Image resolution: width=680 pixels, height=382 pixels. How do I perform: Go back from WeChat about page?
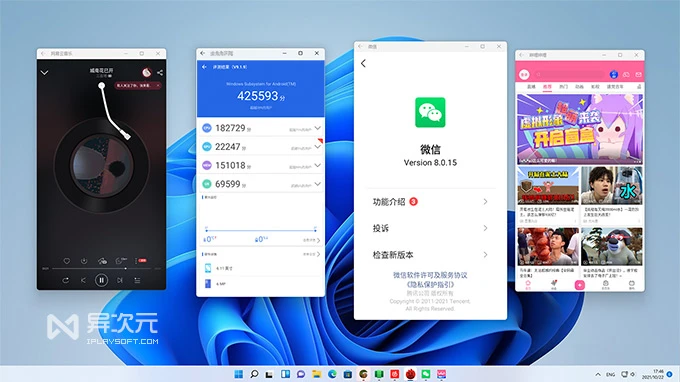[363, 63]
